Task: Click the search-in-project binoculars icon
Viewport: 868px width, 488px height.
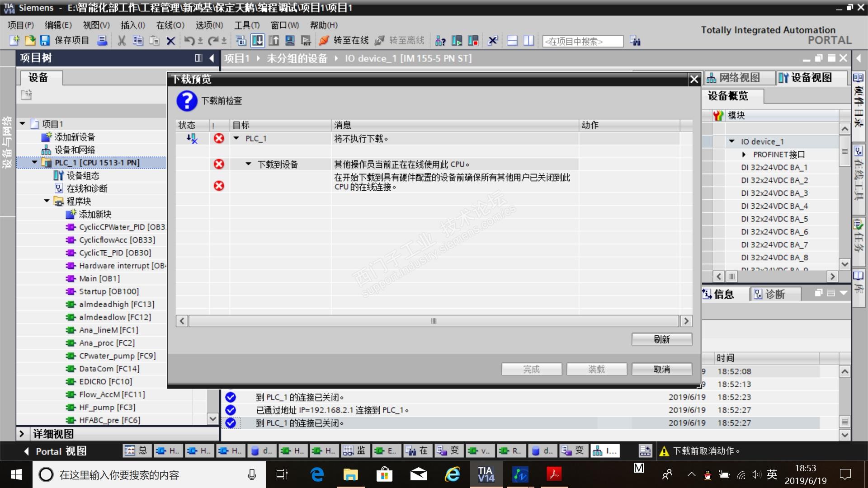Action: pyautogui.click(x=635, y=41)
